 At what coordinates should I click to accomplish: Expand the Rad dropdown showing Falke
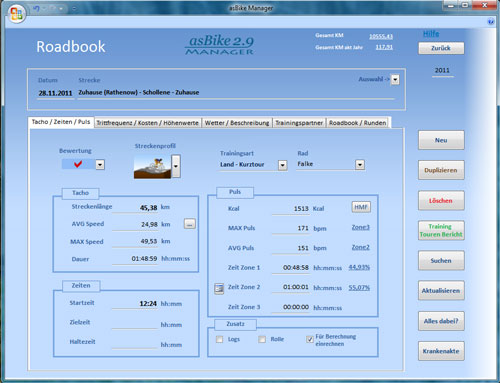pos(360,165)
